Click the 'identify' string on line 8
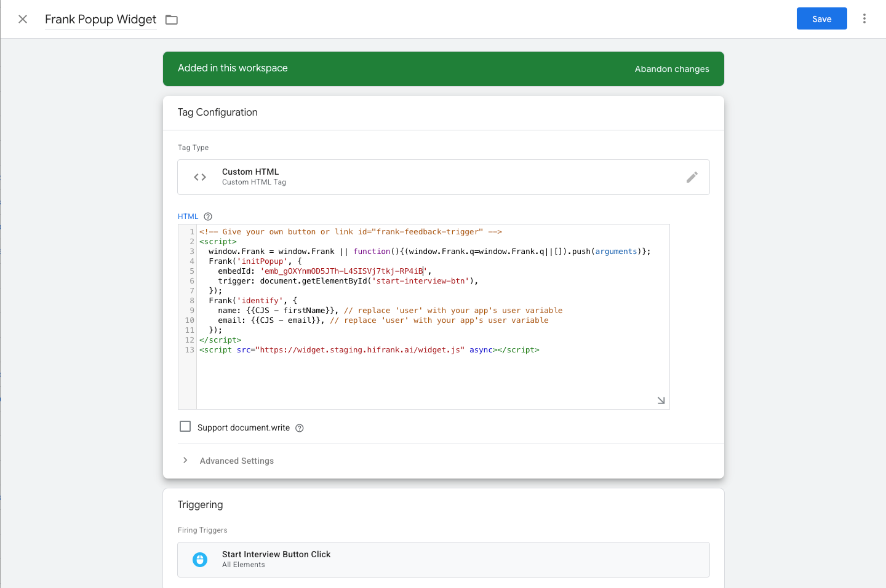This screenshot has width=886, height=588. pos(260,301)
